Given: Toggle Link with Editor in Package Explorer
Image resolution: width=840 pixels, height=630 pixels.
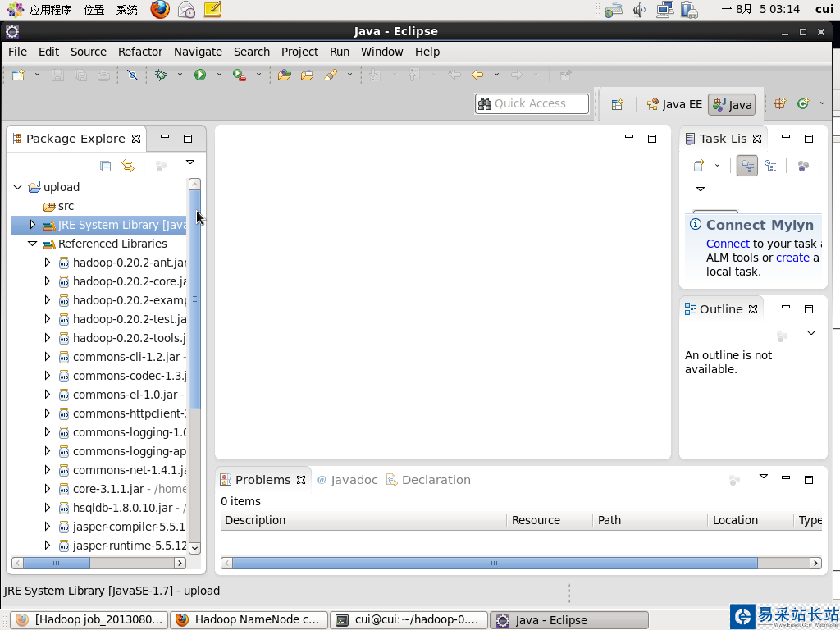Looking at the screenshot, I should [x=128, y=166].
